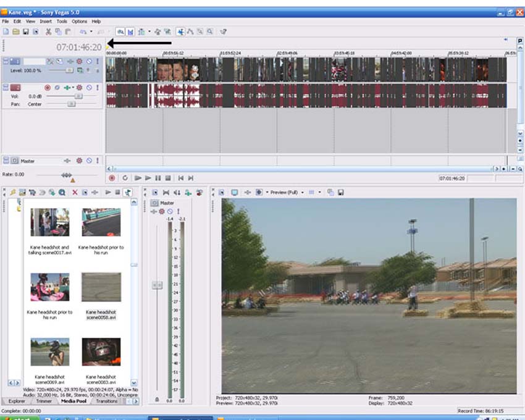The image size is (525, 420).
Task: Click the Record button in transport bar
Action: tap(112, 178)
